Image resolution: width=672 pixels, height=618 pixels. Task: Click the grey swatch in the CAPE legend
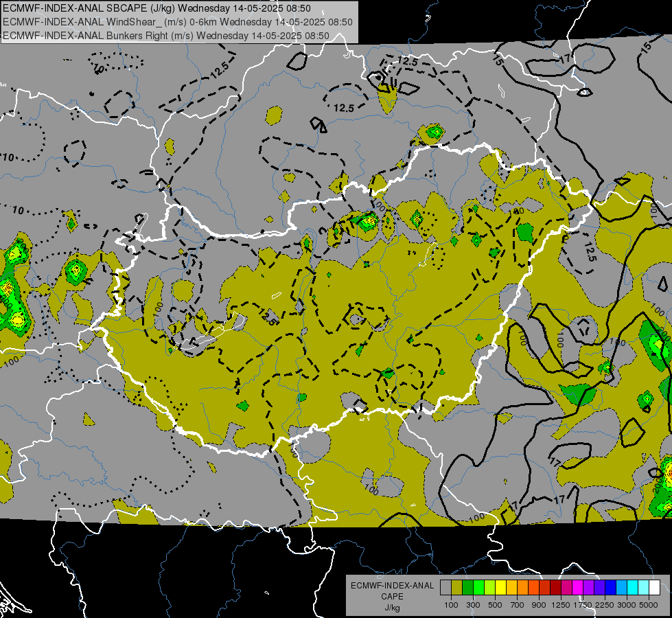click(445, 588)
